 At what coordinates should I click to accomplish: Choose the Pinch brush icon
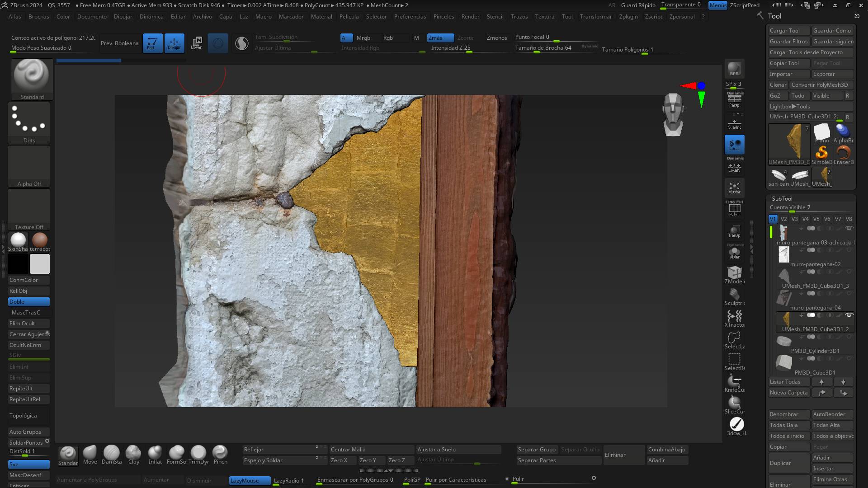click(x=220, y=452)
